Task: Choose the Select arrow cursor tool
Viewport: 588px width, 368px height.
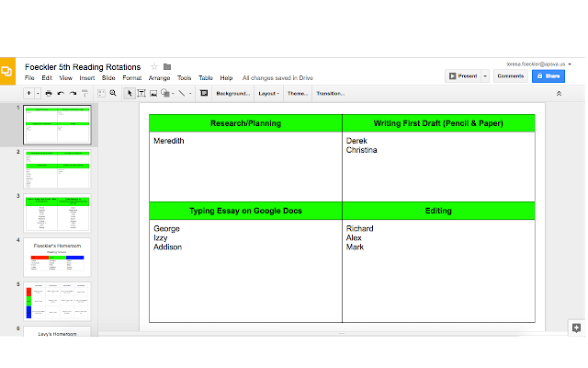Action: pyautogui.click(x=130, y=93)
